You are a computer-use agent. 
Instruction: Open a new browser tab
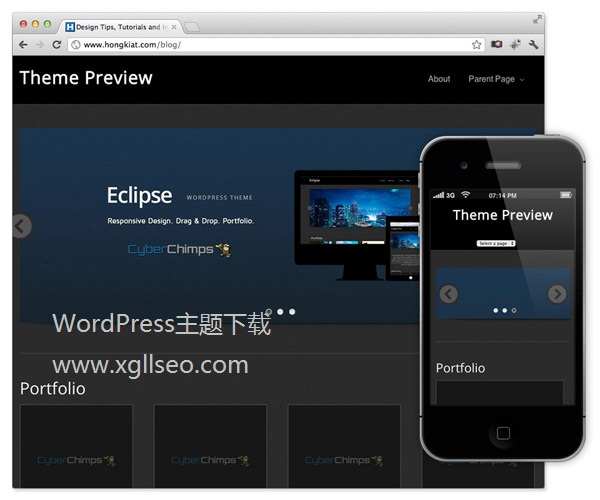click(192, 27)
